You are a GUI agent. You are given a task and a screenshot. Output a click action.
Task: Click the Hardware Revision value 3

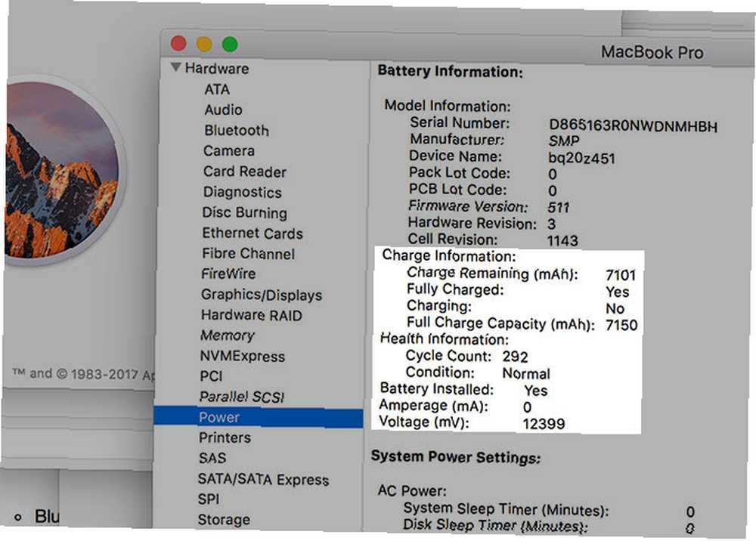pyautogui.click(x=552, y=224)
